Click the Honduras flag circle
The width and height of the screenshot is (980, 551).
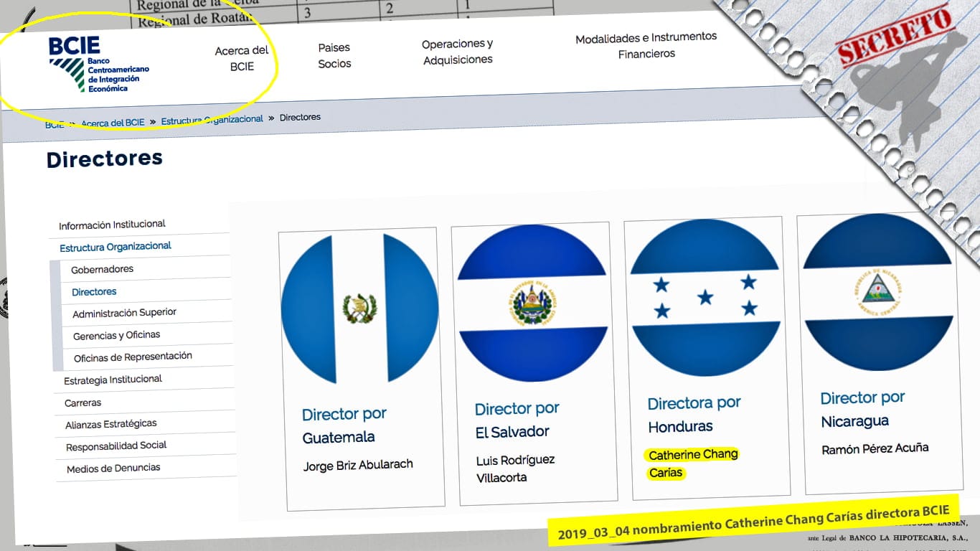click(705, 297)
